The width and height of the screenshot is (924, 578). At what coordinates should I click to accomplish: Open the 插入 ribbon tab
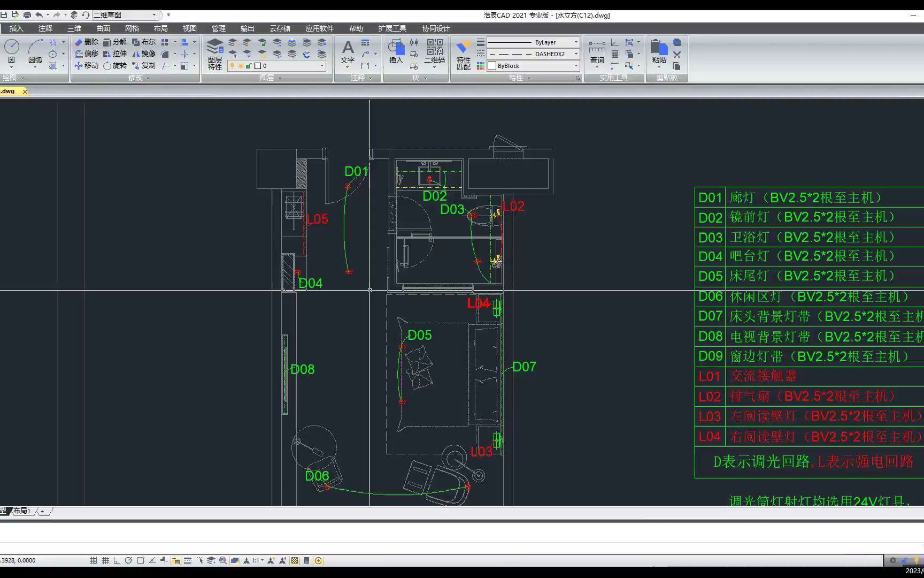(17, 28)
